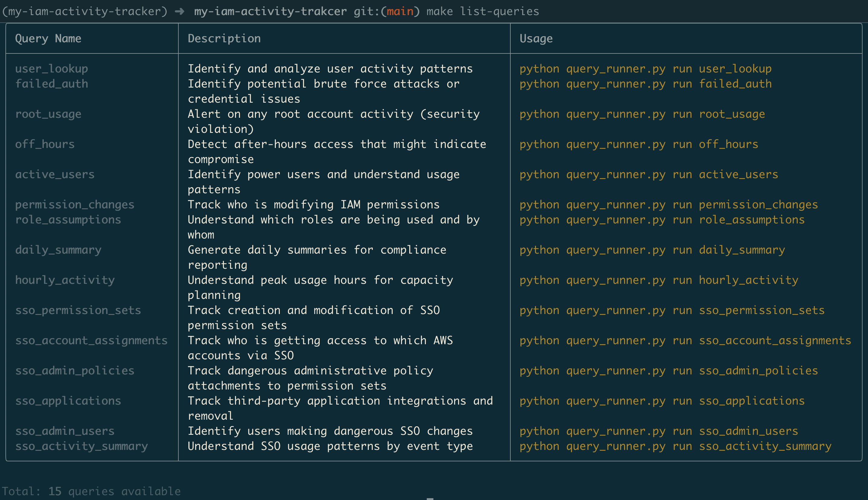Select the user_lookup query name
Screen dimensions: 868x500
click(x=52, y=69)
